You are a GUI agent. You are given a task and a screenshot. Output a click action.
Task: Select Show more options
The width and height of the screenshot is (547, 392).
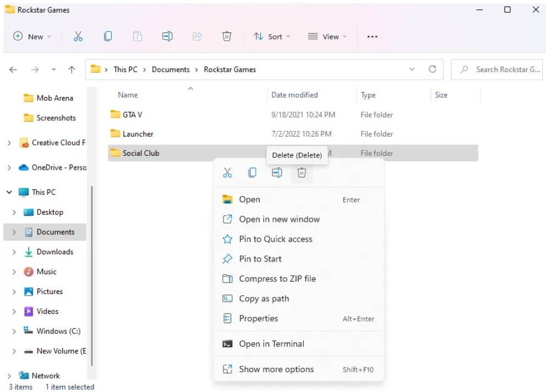pyautogui.click(x=298, y=369)
